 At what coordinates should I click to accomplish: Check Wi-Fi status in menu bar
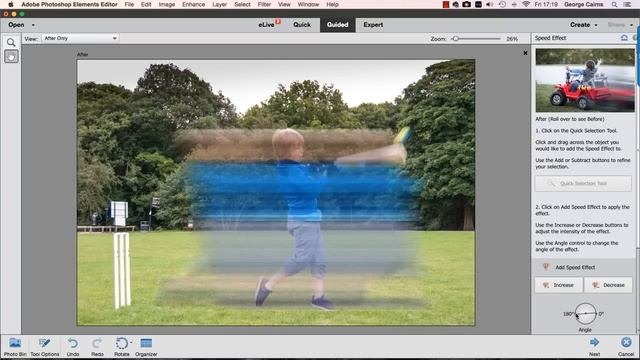tap(526, 4)
